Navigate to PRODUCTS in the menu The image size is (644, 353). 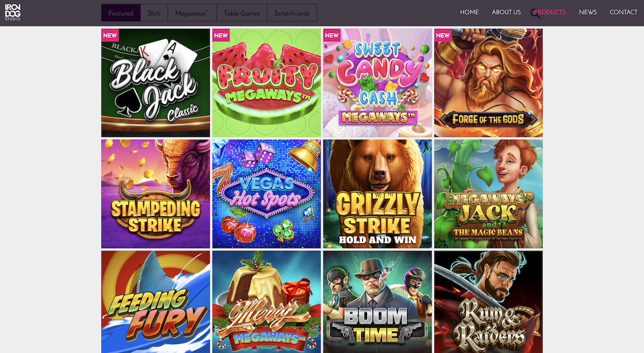(x=550, y=12)
